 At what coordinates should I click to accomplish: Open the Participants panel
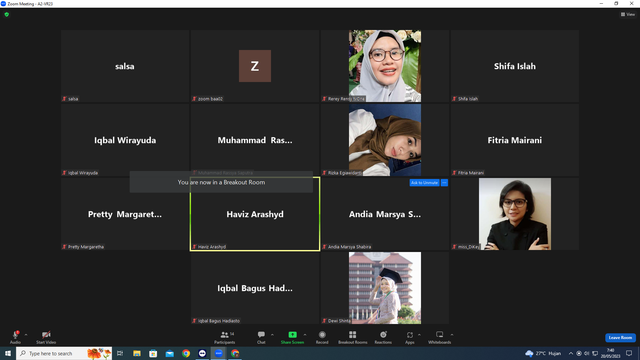tap(224, 337)
